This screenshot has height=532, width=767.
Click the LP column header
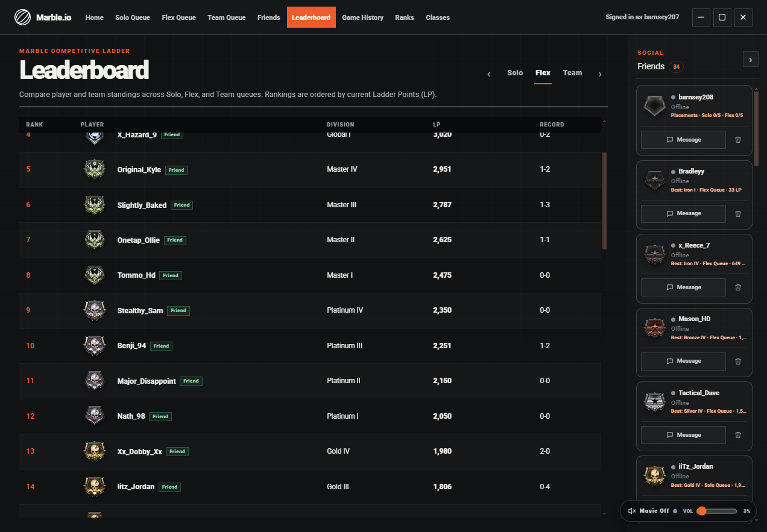pyautogui.click(x=437, y=125)
